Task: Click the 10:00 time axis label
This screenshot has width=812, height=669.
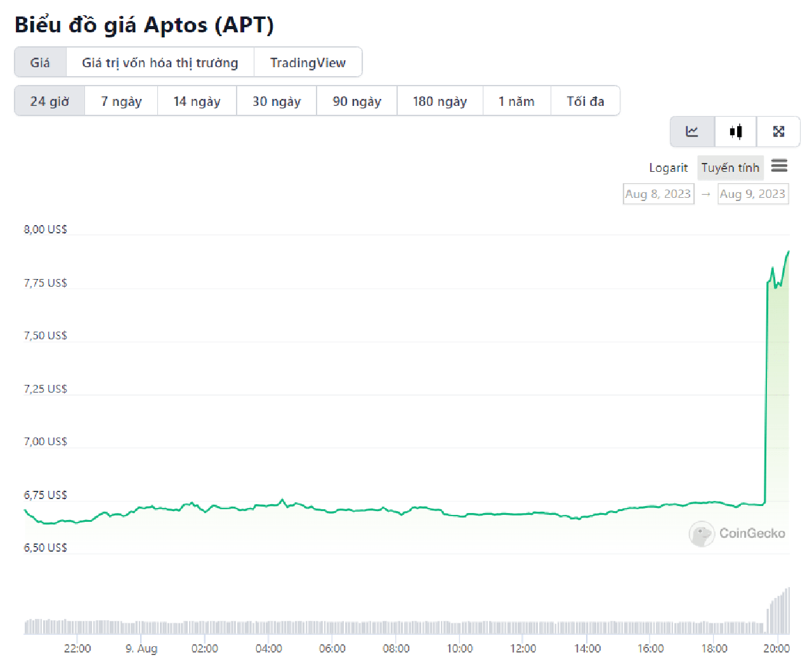Action: tap(459, 649)
